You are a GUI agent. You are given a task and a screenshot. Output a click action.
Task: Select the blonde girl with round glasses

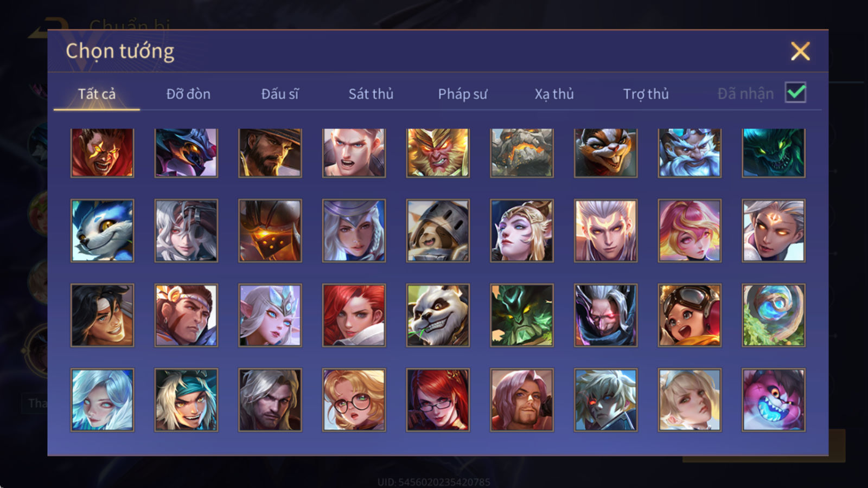pyautogui.click(x=354, y=400)
